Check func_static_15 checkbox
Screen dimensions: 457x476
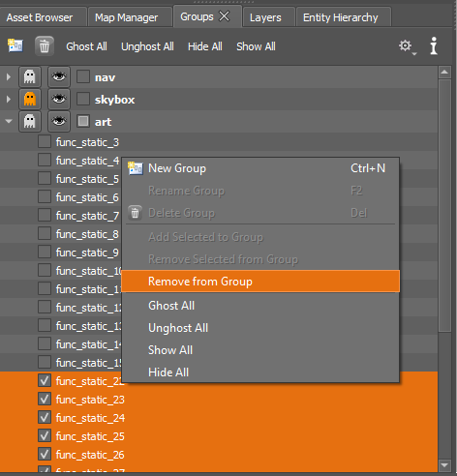(45, 362)
